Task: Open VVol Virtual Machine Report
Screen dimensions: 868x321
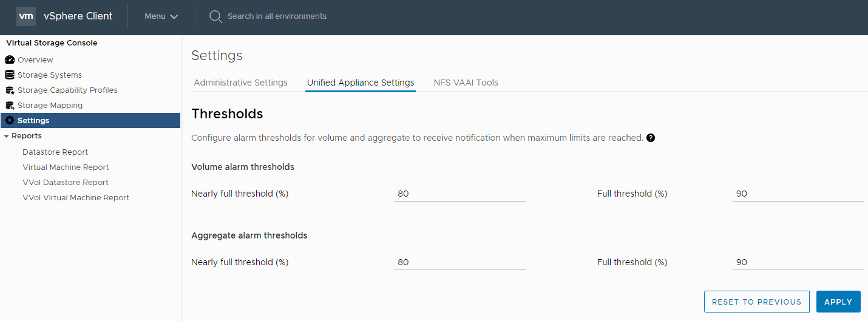Action: click(x=76, y=198)
